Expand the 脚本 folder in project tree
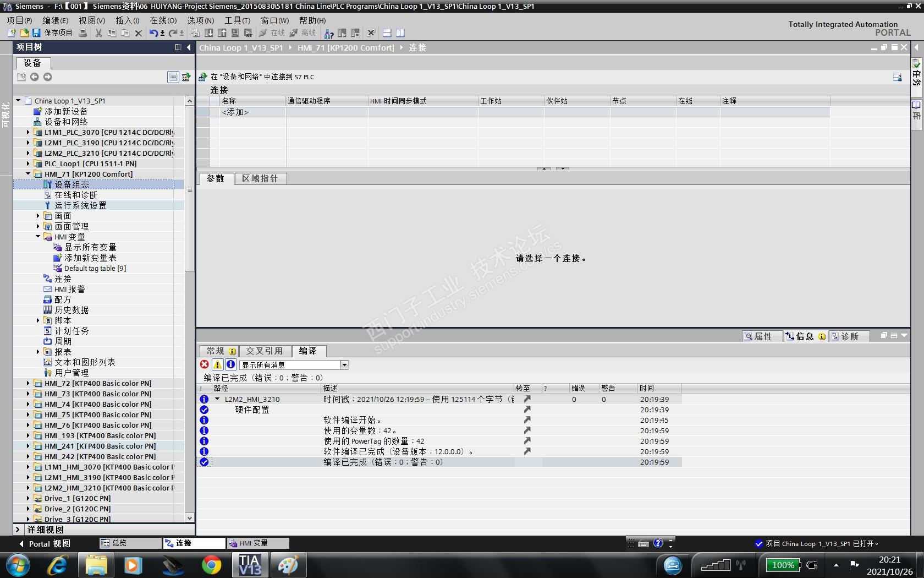924x578 pixels. tap(38, 320)
